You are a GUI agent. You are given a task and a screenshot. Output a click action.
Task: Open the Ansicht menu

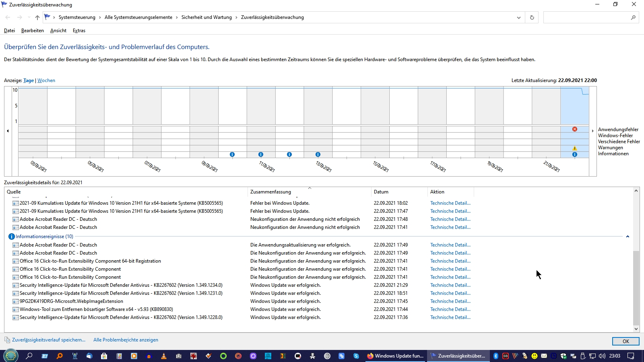(x=58, y=31)
